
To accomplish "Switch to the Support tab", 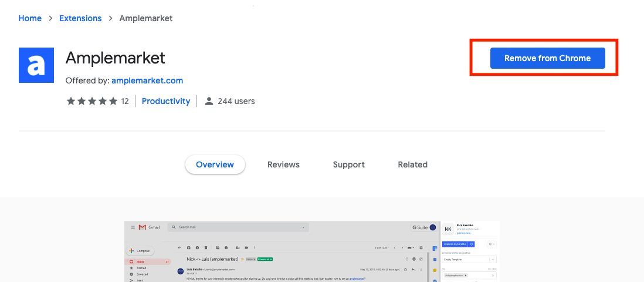I will 349,164.
